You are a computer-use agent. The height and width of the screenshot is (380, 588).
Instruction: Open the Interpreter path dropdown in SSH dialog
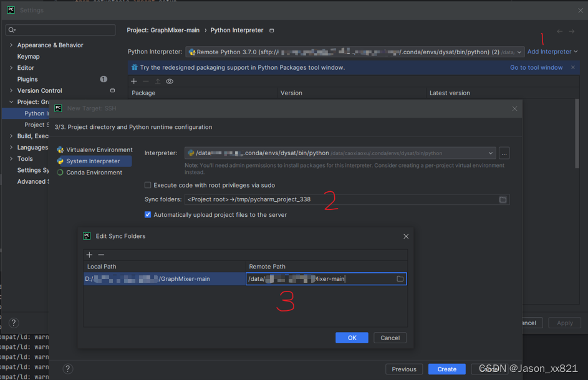click(490, 153)
